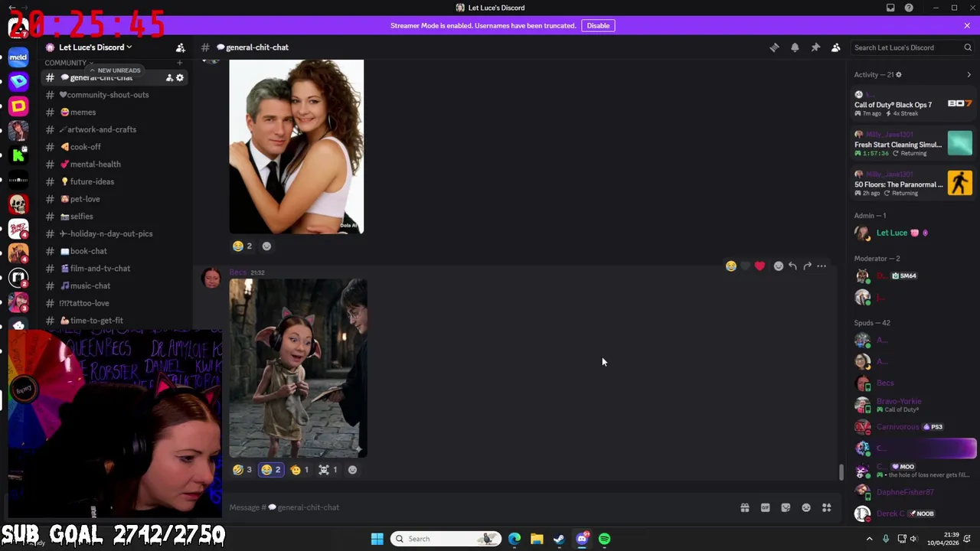Launch Spotify from taskbar
This screenshot has width=980, height=551.
(605, 539)
